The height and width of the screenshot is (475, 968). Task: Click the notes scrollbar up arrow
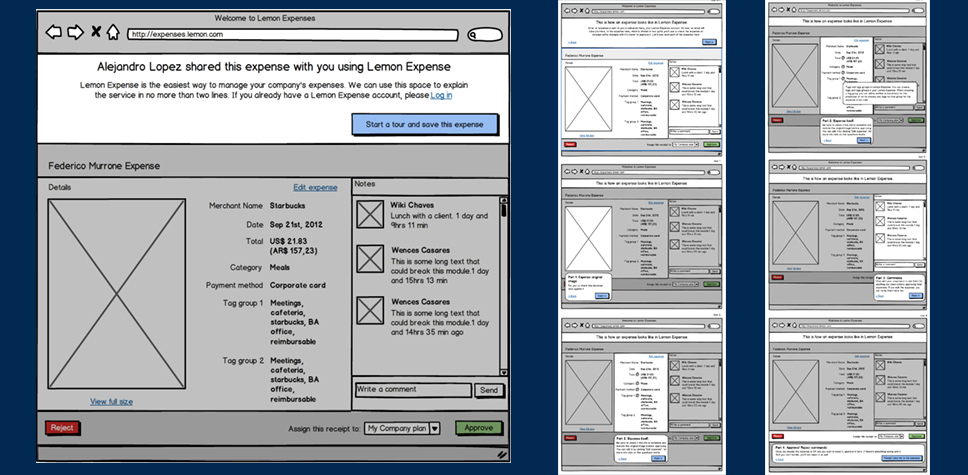tap(504, 201)
